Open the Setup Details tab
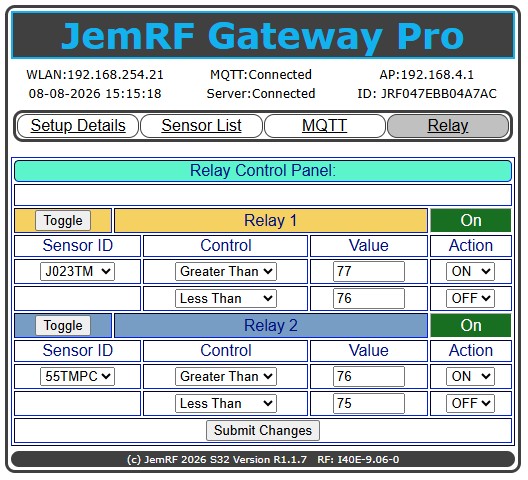The height and width of the screenshot is (480, 528). [x=78, y=126]
